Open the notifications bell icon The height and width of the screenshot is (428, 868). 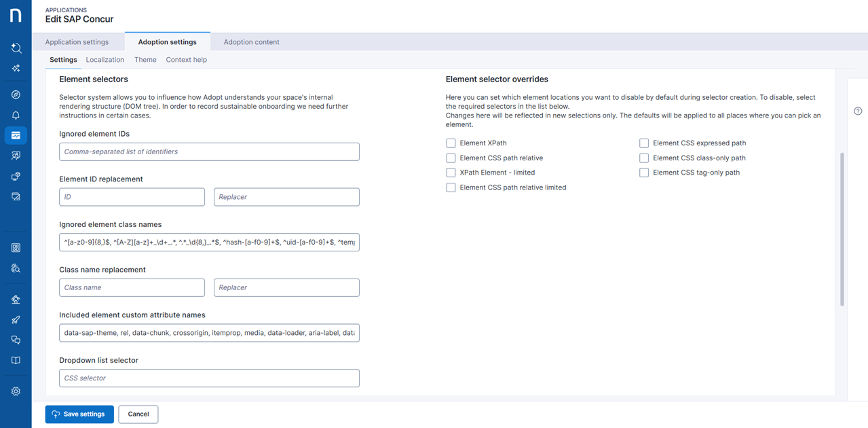[16, 115]
